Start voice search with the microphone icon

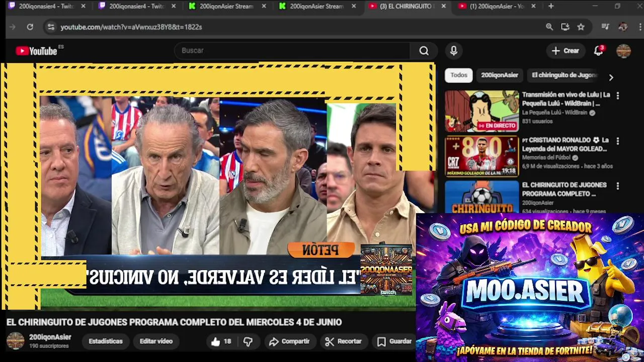tap(453, 50)
